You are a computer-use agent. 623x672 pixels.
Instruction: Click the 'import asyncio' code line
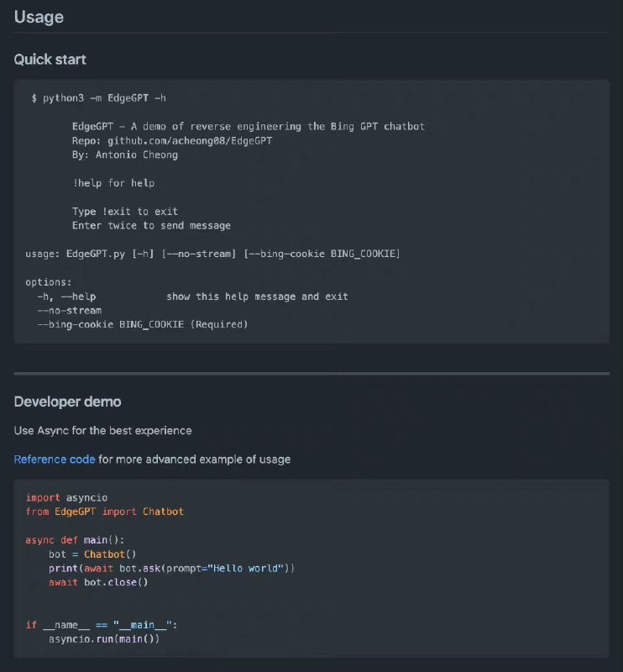click(x=66, y=497)
